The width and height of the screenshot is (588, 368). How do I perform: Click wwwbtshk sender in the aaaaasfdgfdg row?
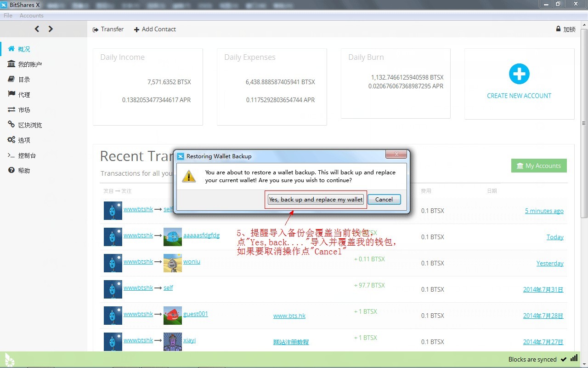click(x=138, y=235)
